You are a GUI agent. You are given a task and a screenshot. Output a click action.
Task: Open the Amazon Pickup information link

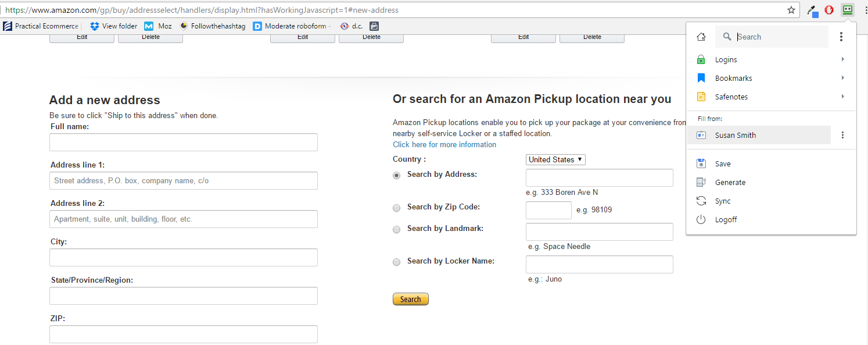tap(444, 144)
